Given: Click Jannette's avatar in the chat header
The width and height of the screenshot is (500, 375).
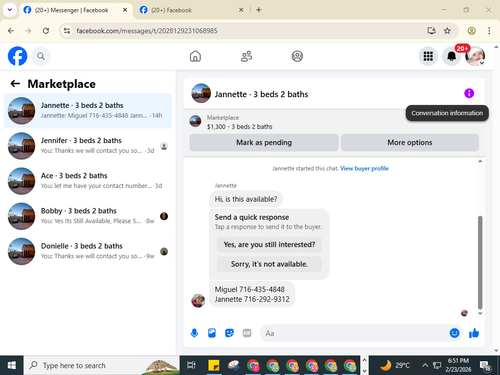Looking at the screenshot, I should click(201, 93).
